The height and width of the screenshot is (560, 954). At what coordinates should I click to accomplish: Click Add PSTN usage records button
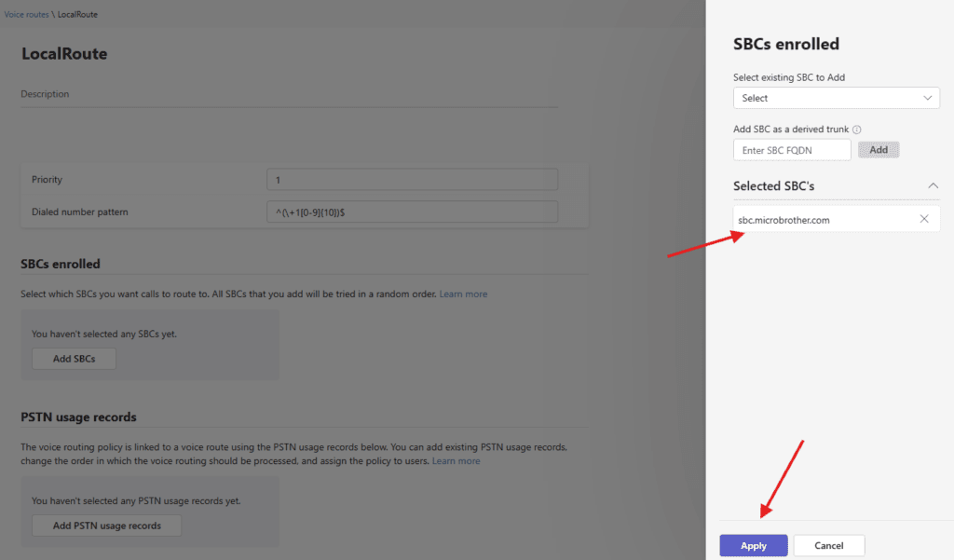point(106,526)
